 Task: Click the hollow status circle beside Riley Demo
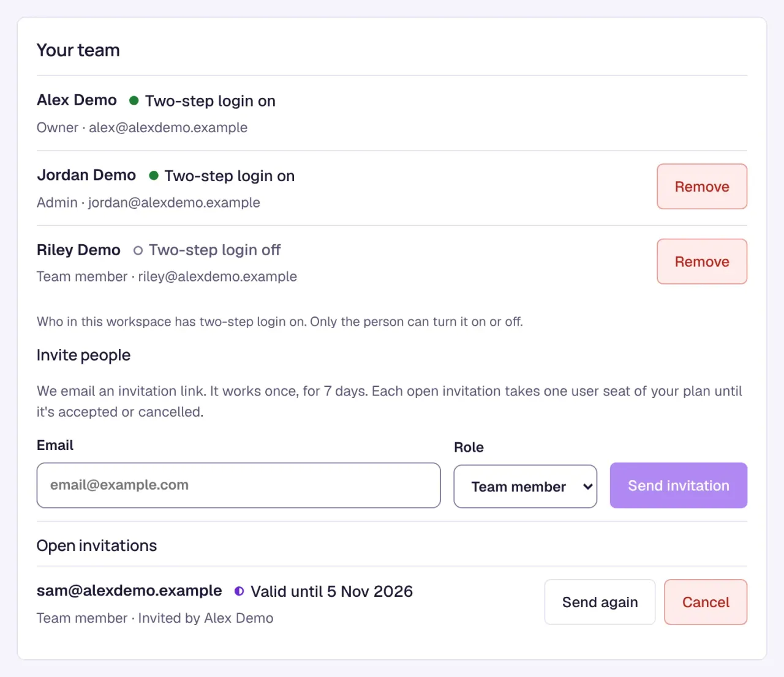[x=138, y=250]
